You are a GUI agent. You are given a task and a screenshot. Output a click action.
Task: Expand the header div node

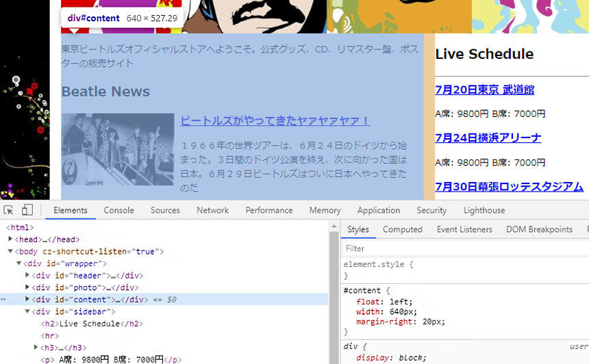27,275
